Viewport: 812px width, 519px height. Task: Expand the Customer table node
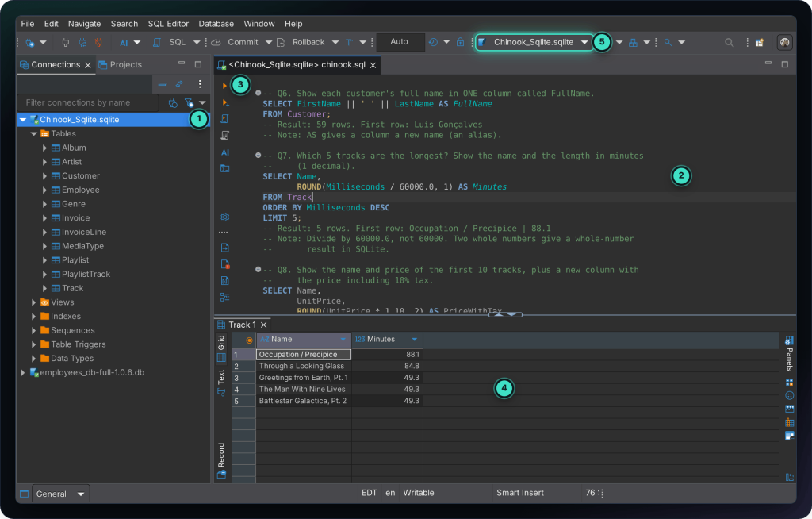pos(44,175)
